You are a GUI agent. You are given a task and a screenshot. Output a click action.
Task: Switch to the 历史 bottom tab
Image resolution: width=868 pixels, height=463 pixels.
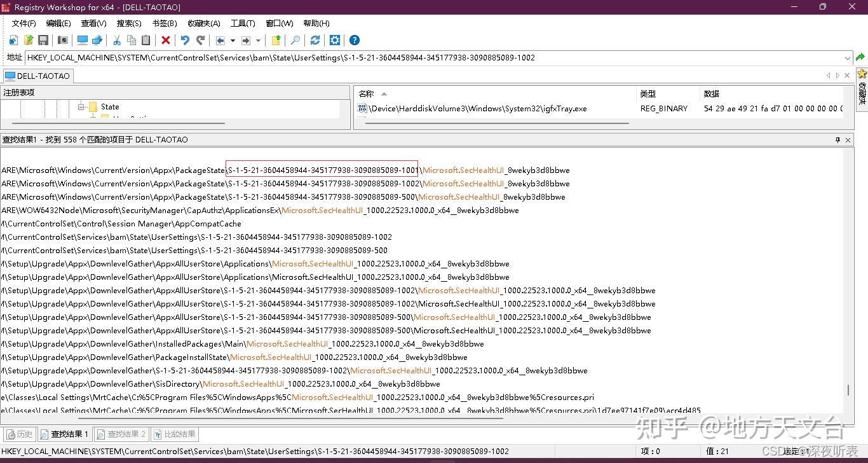(x=19, y=434)
